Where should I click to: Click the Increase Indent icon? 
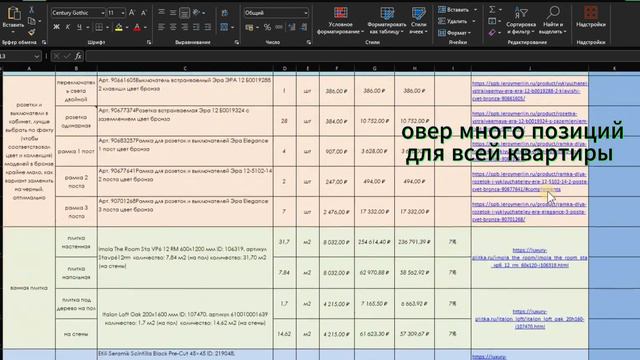(x=208, y=27)
